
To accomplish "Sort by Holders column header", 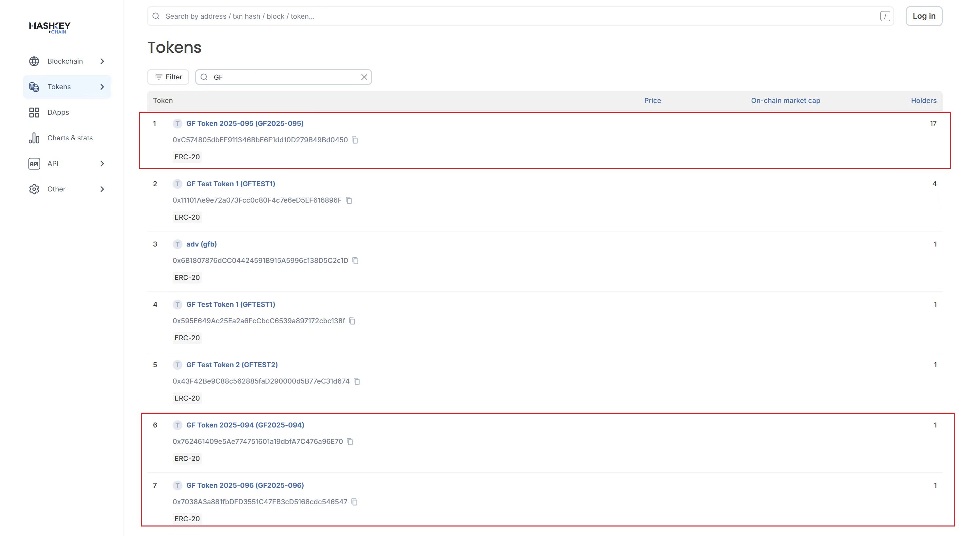I will pos(923,101).
